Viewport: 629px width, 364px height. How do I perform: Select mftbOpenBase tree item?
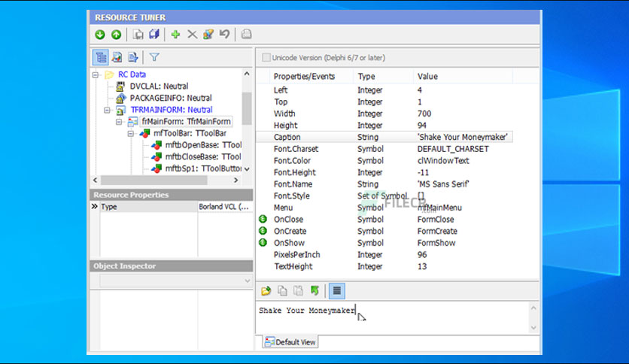[203, 144]
